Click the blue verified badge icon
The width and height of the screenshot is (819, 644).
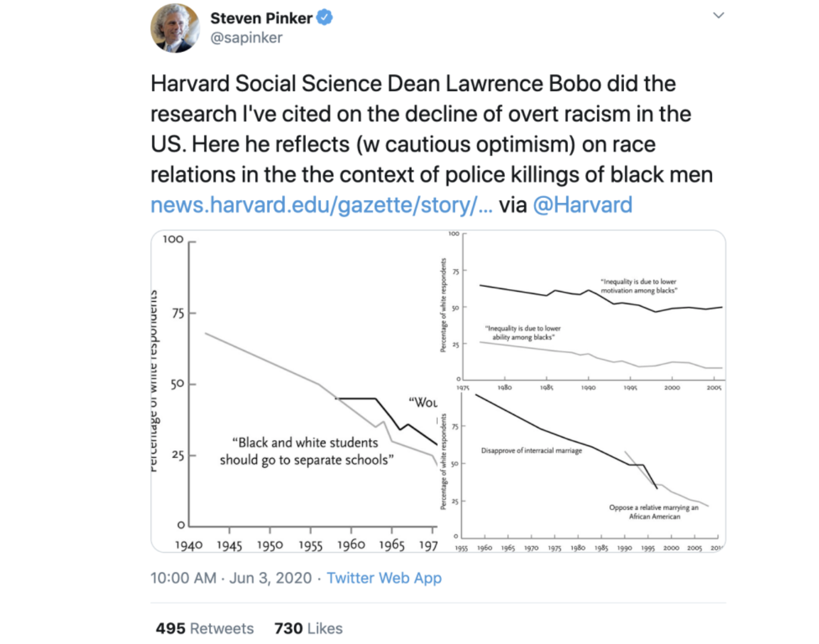[x=324, y=18]
